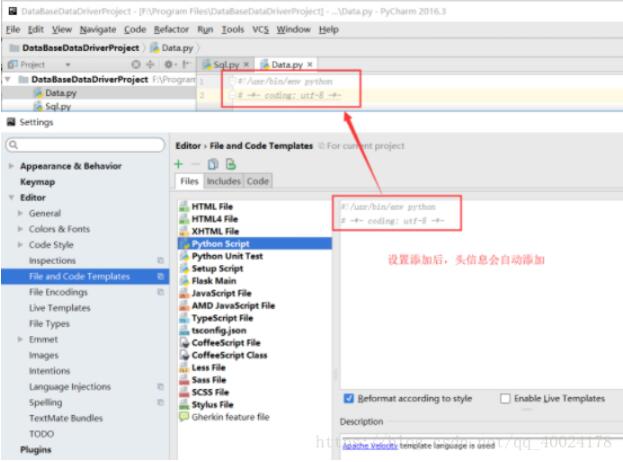Screen dimensions: 623x462
Task: Select File Types setting
Action: coord(49,324)
